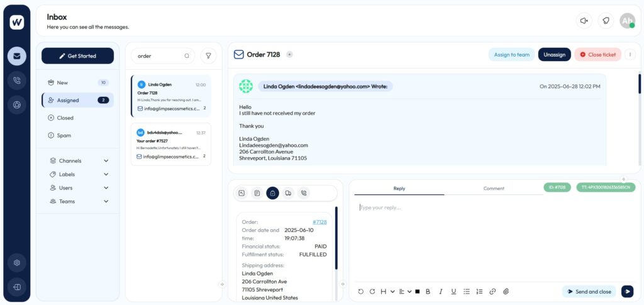Insert a link using the link icon

[x=492, y=291]
